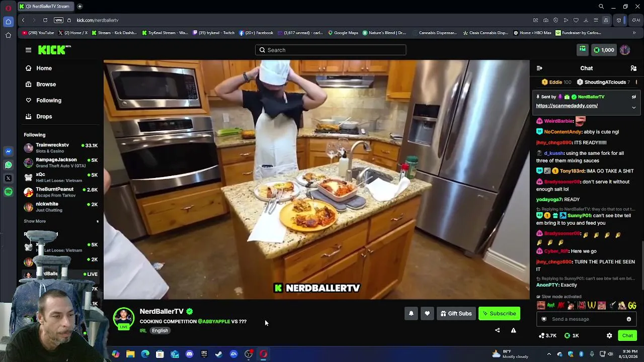Image resolution: width=644 pixels, height=362 pixels.
Task: Open the emoji picker in chat
Action: coord(629,319)
